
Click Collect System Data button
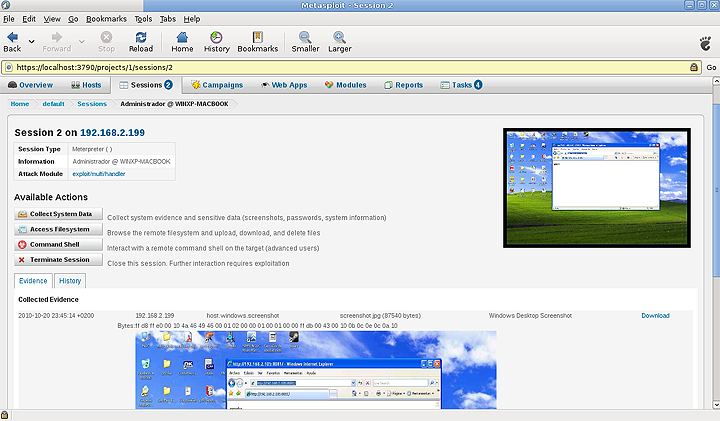click(x=58, y=214)
